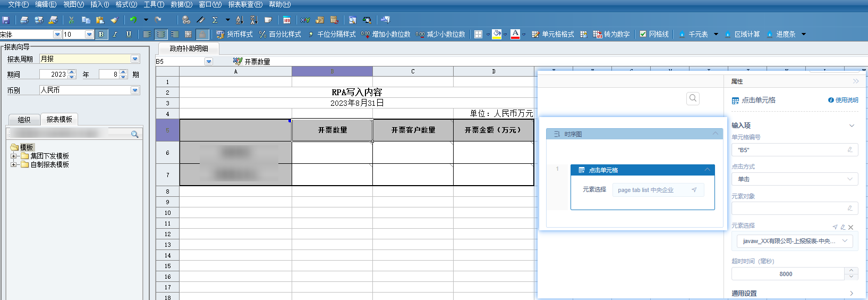Click the Sum (Σ) formula icon

(215, 20)
